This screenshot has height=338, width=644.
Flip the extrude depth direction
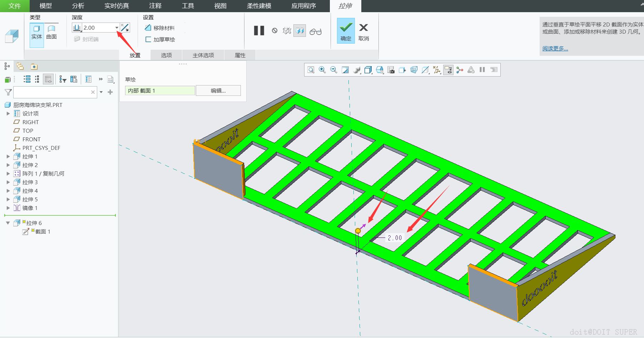coord(125,28)
